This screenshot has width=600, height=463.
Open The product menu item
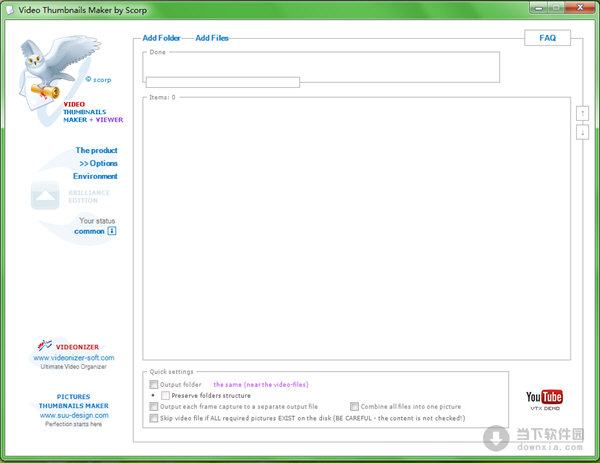[96, 150]
